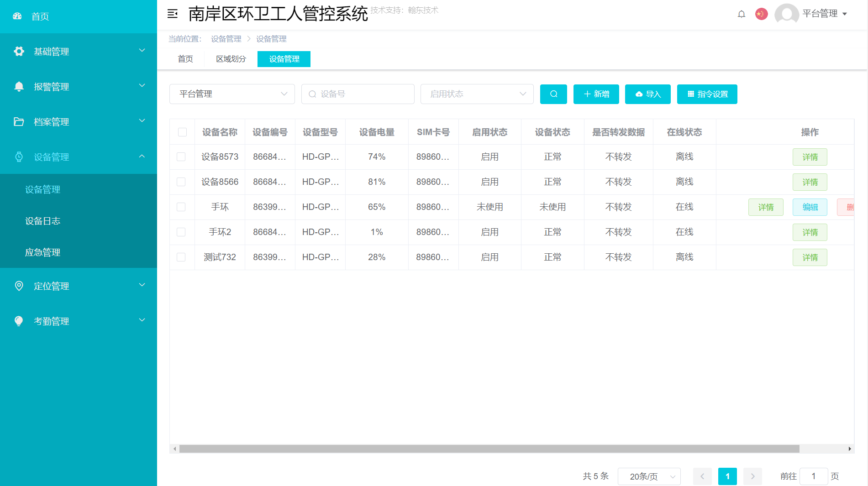The image size is (868, 486).
Task: Open the 20条/页 page size dropdown
Action: (649, 476)
